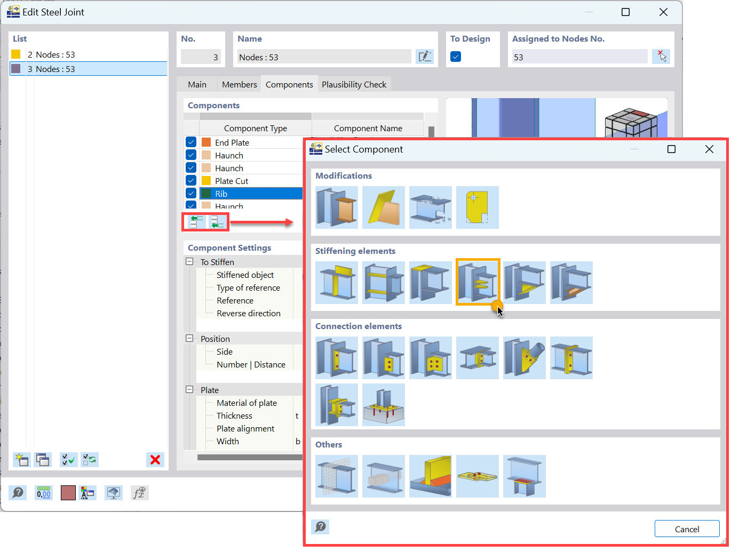Select the Components tab
This screenshot has width=747, height=560.
click(x=289, y=84)
